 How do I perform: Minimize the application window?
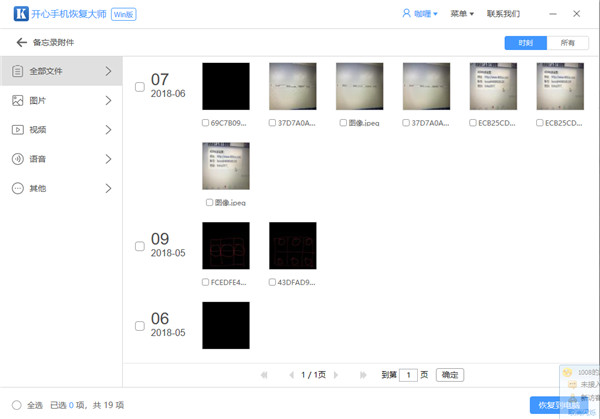coord(553,14)
